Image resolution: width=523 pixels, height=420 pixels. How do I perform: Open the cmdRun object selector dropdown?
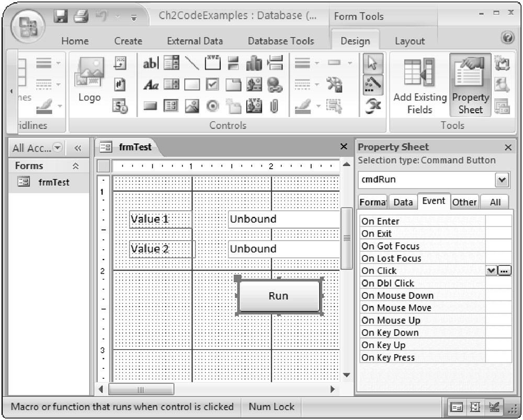[502, 180]
